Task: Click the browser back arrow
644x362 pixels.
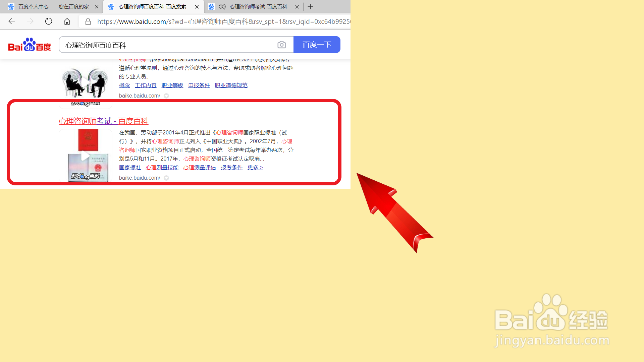Action: 12,21
